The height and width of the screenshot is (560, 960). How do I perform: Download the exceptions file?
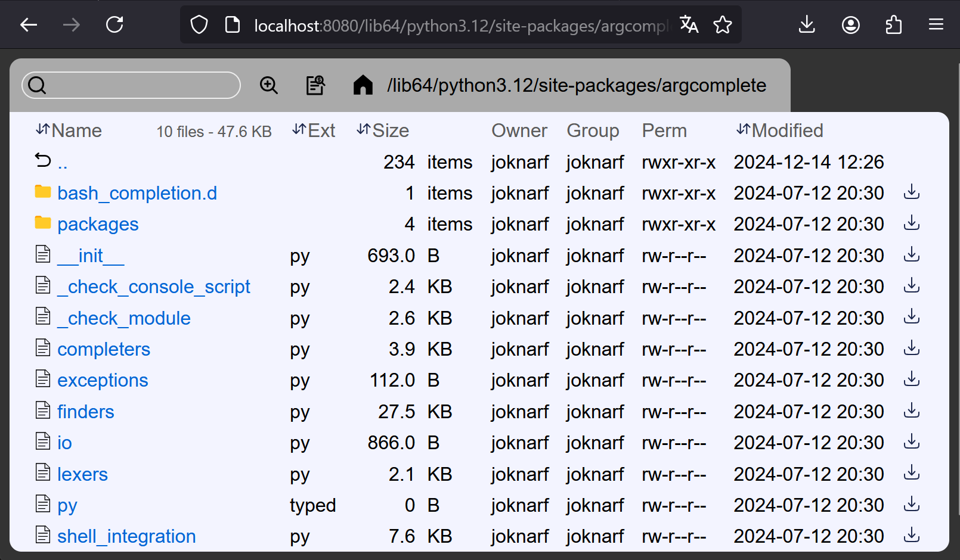point(912,379)
